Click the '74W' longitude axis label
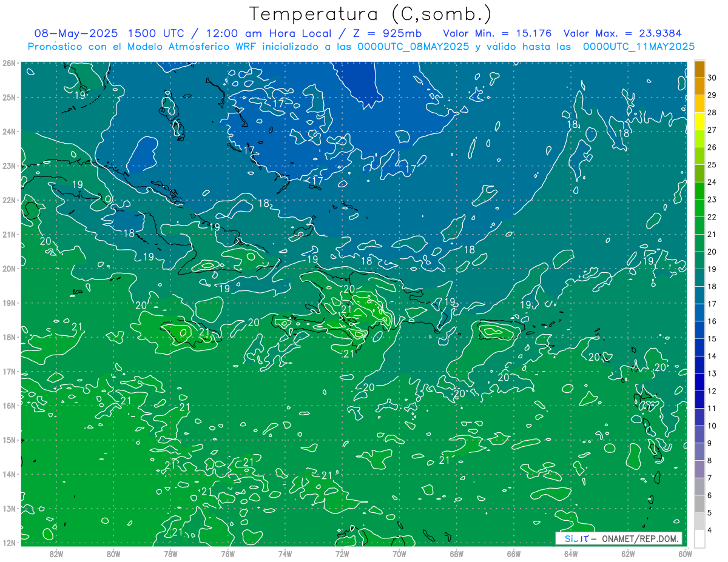 pos(285,554)
